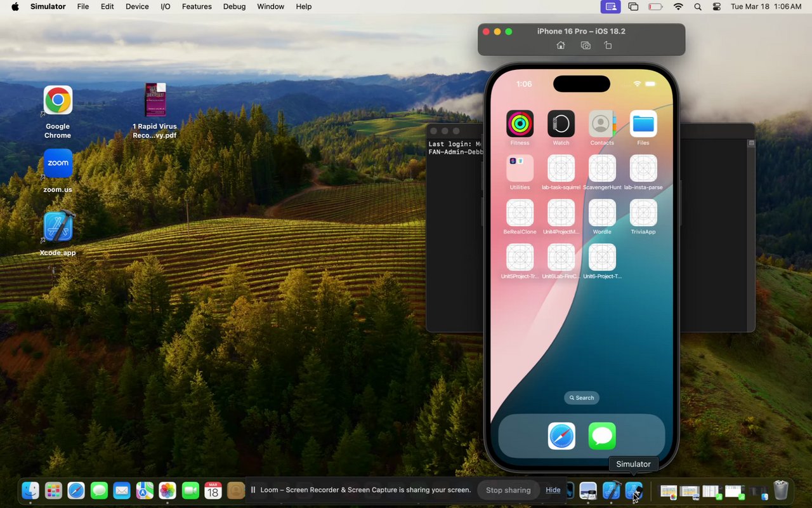Open Safari from the Mac Dock

[x=76, y=490]
